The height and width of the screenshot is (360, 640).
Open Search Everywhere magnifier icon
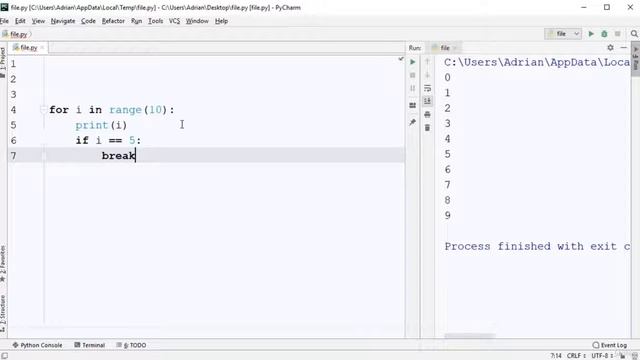click(x=634, y=34)
